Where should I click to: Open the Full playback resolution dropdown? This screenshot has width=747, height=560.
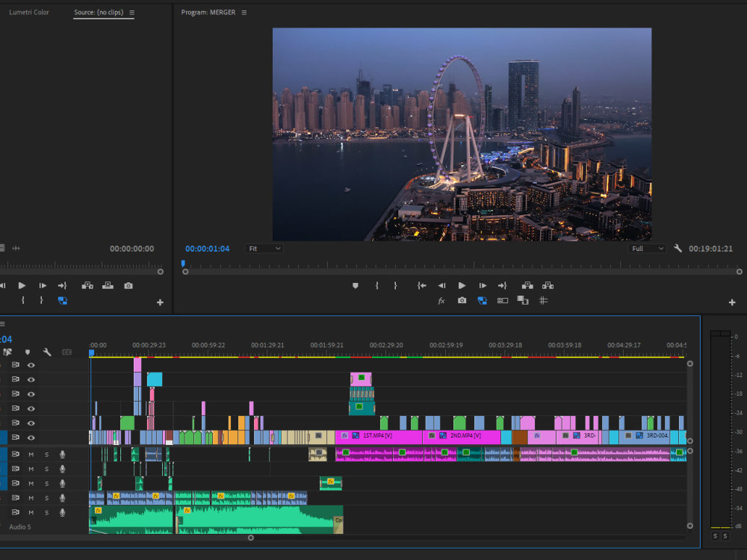pyautogui.click(x=647, y=249)
